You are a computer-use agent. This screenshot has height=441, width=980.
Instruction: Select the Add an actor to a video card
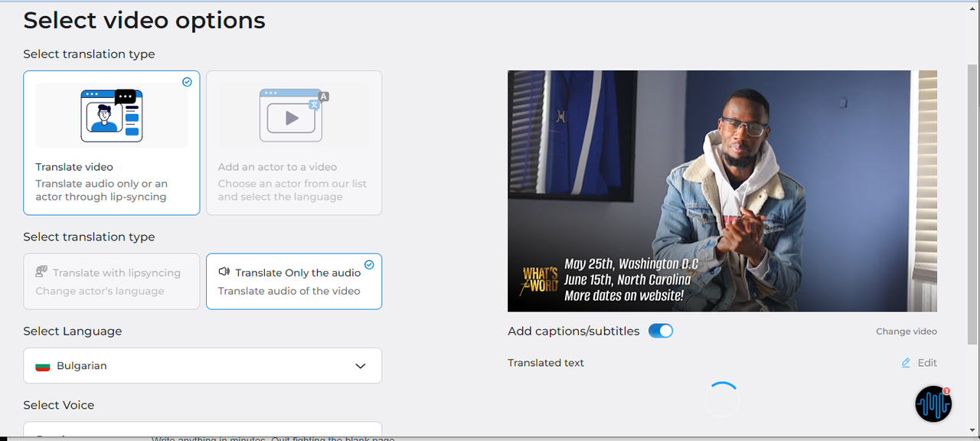pos(294,143)
